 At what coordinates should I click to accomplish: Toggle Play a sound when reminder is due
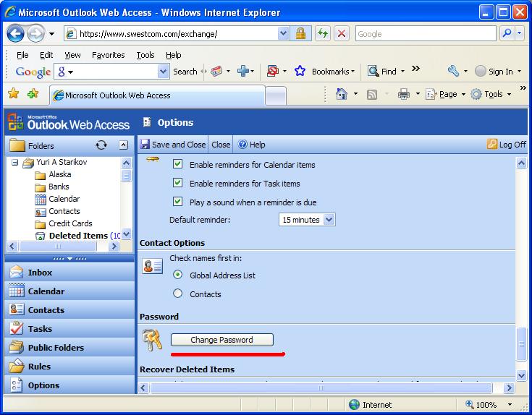(178, 202)
